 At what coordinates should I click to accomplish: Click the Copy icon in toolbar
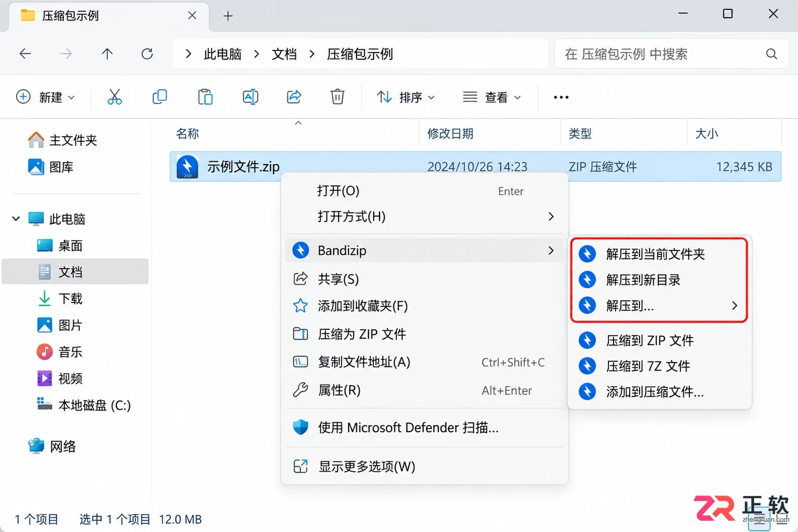(x=160, y=97)
